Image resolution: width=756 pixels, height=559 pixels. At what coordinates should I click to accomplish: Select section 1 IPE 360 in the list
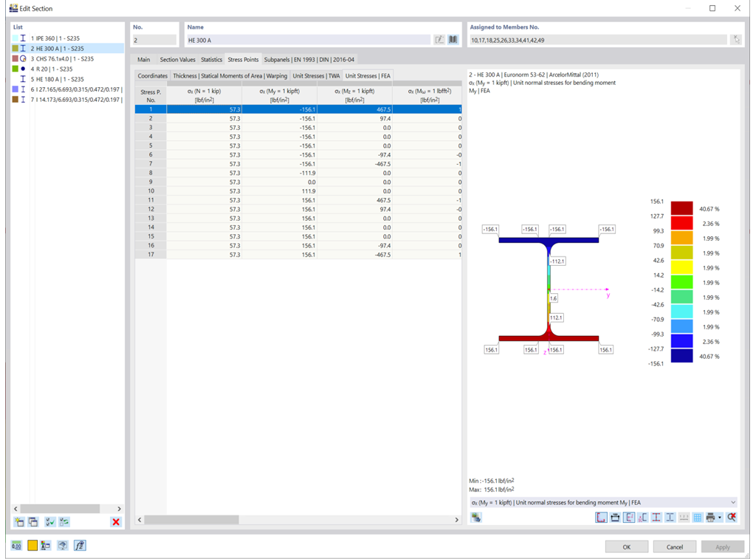point(67,38)
